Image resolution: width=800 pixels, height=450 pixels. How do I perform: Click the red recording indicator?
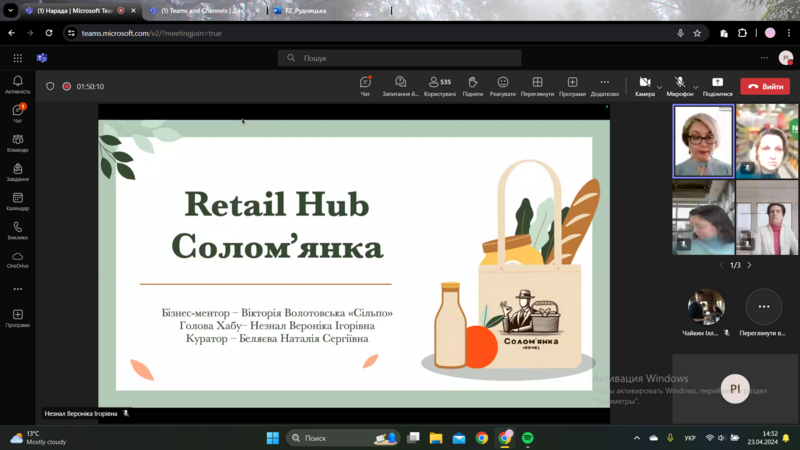[66, 86]
